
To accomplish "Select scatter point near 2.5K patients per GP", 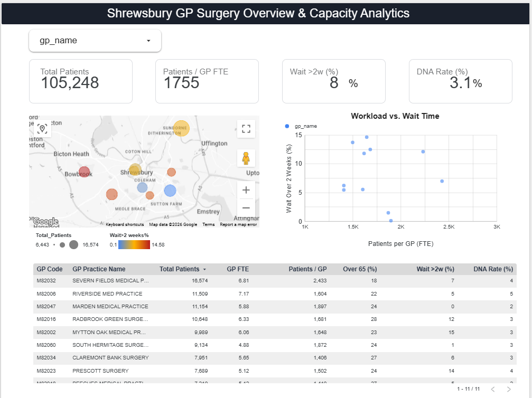I will [442, 181].
